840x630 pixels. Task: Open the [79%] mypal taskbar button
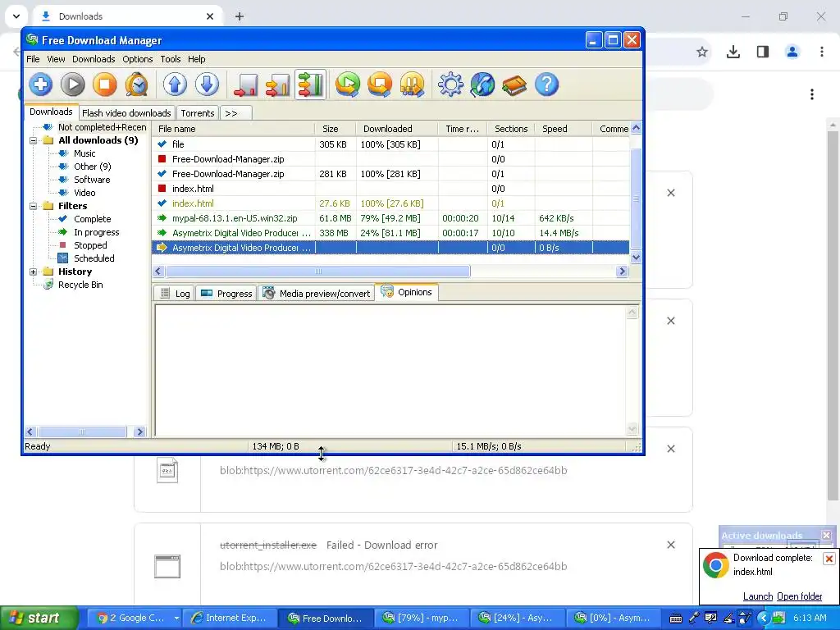[x=420, y=619]
